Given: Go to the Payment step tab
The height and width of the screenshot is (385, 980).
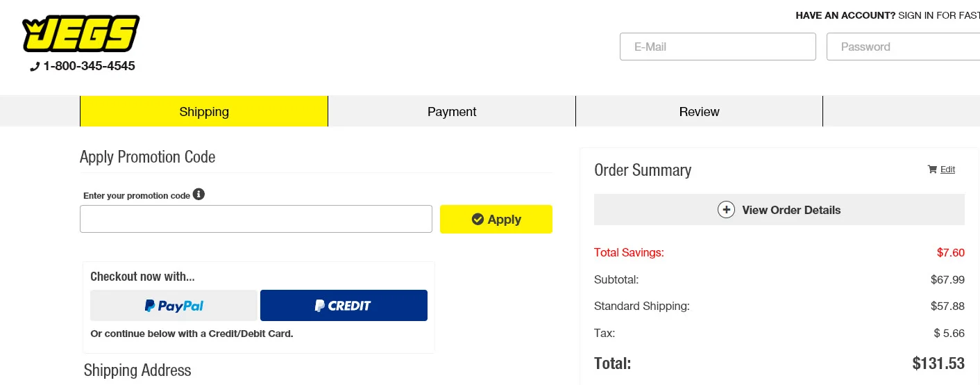Looking at the screenshot, I should 452,112.
